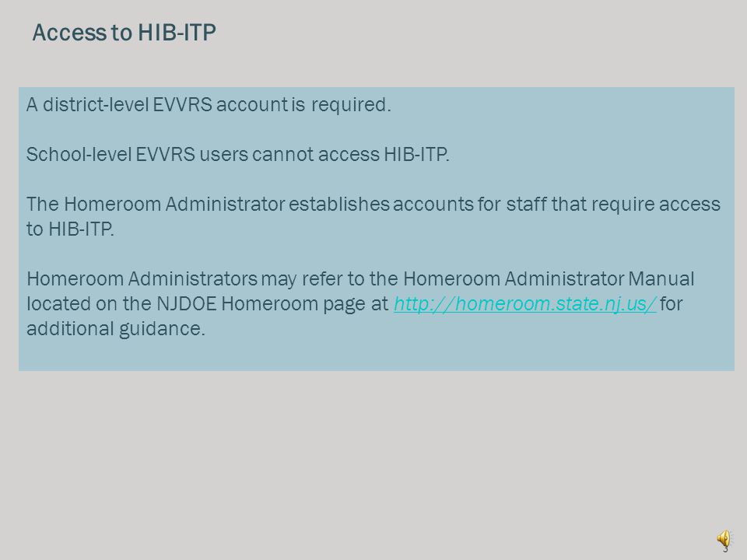Click the slide number 3 indicator
This screenshot has width=747, height=560.
pos(725,550)
